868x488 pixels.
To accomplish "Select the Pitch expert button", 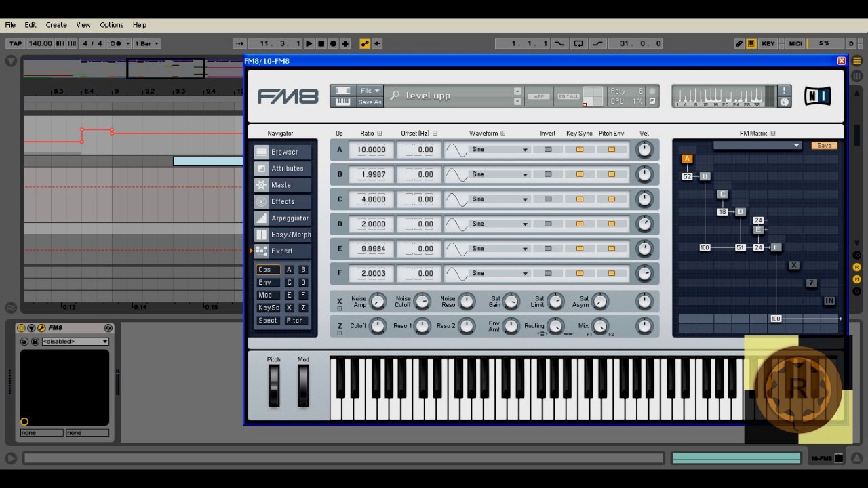I will [x=295, y=321].
